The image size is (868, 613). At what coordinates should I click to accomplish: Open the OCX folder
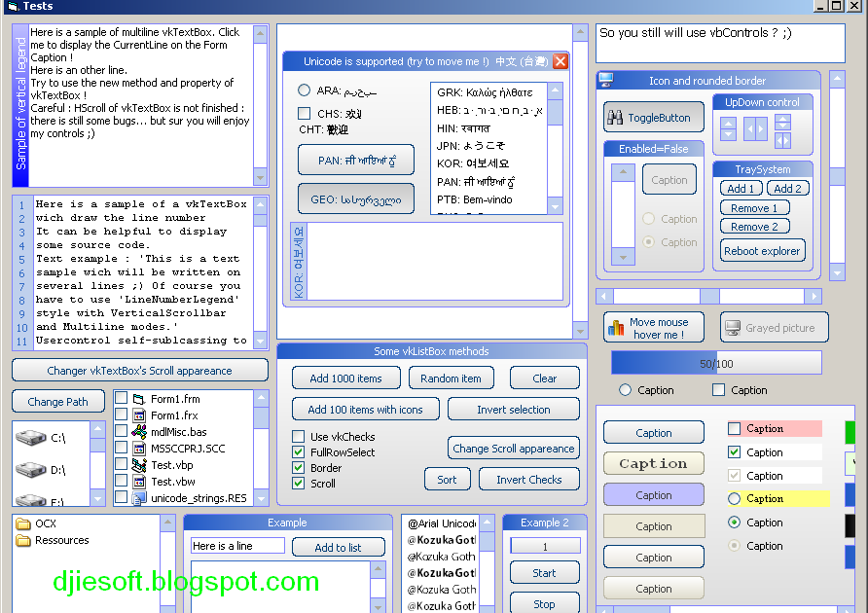23,523
